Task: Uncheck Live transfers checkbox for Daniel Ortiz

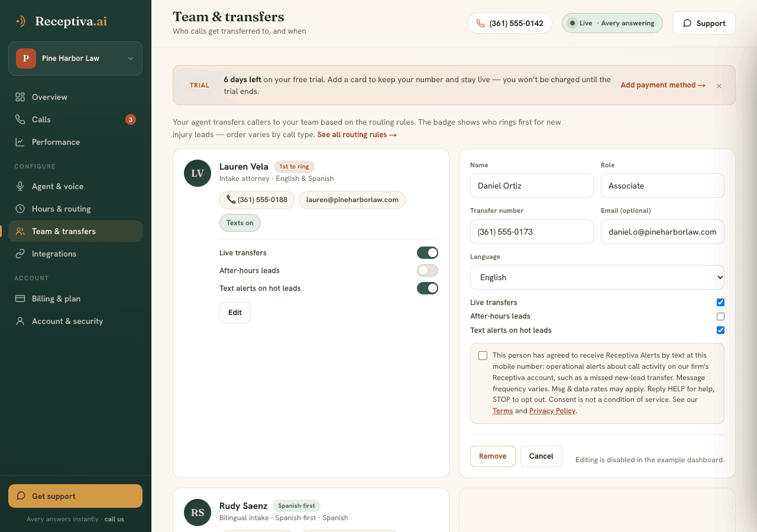Action: tap(720, 303)
